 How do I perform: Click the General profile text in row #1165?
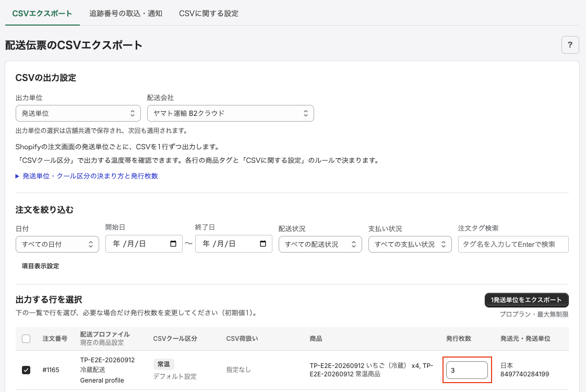tap(102, 381)
